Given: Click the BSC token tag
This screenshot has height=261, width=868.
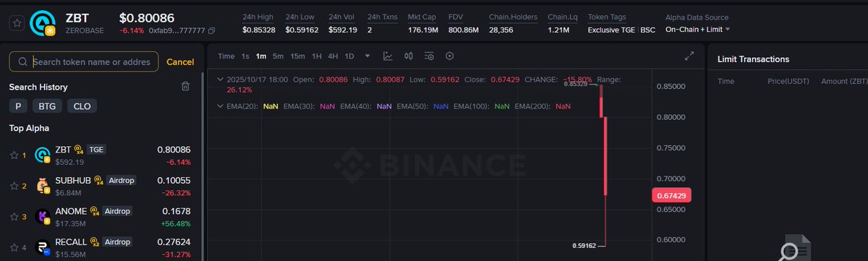Looking at the screenshot, I should (x=647, y=30).
